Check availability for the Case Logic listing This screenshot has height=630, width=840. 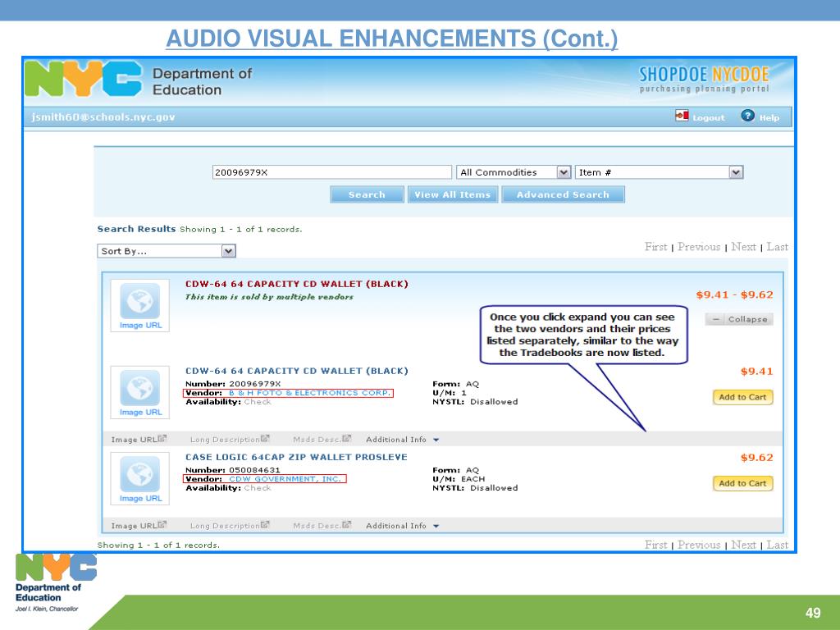point(258,488)
